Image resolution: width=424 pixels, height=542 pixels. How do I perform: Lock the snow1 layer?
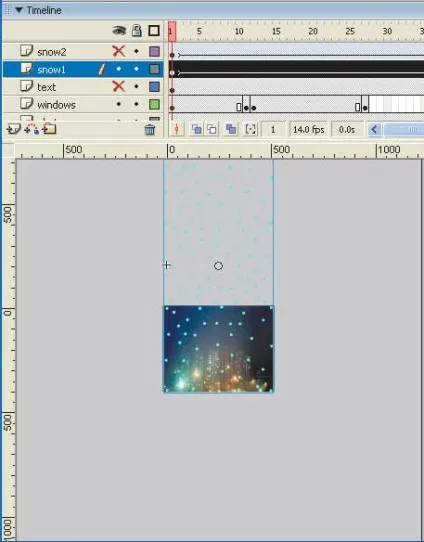pos(136,69)
